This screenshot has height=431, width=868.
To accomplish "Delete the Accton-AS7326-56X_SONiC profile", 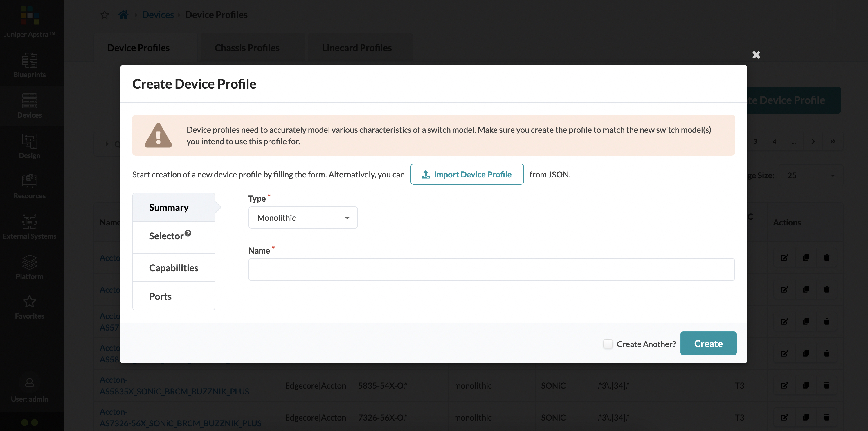I will click(x=826, y=417).
